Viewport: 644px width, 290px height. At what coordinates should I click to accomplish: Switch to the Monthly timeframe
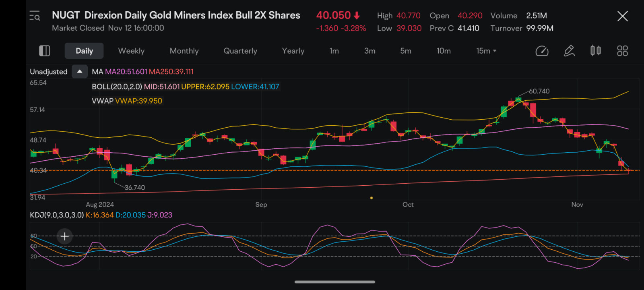click(x=184, y=51)
